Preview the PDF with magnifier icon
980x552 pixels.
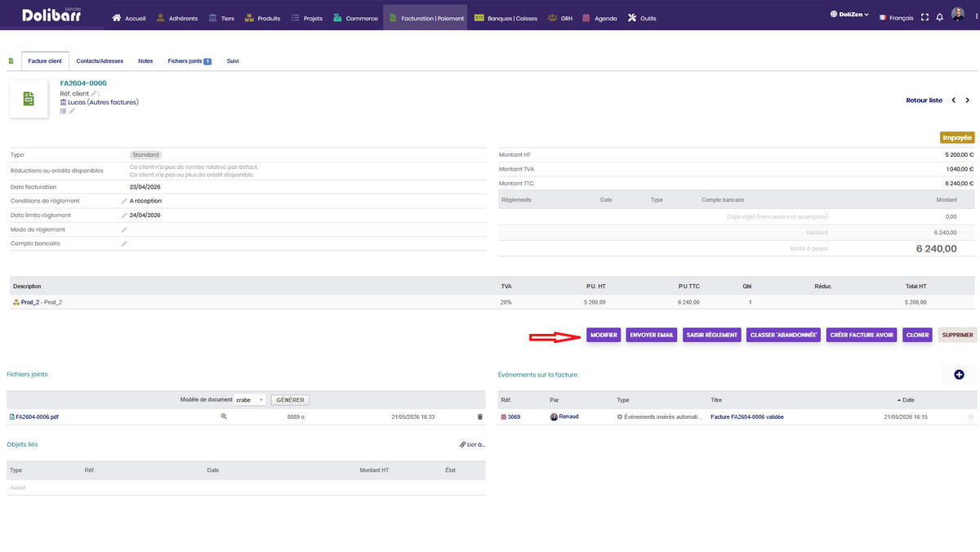pyautogui.click(x=224, y=416)
